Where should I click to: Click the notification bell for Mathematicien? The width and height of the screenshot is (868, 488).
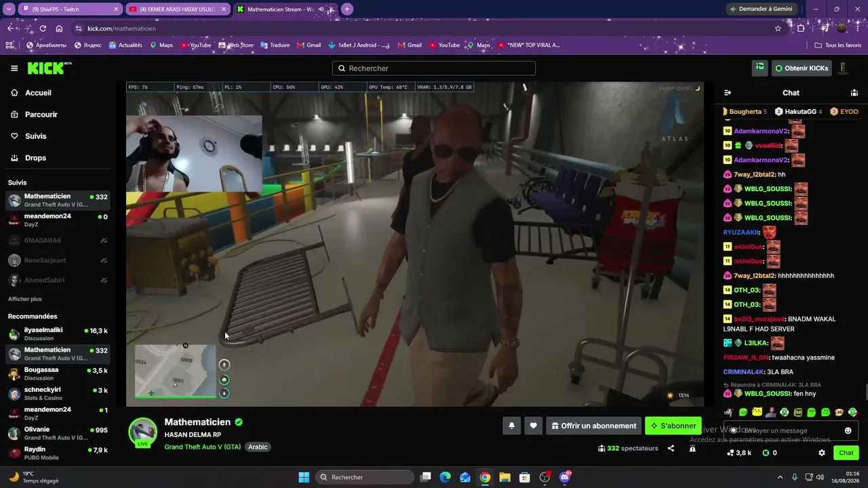[x=512, y=426]
